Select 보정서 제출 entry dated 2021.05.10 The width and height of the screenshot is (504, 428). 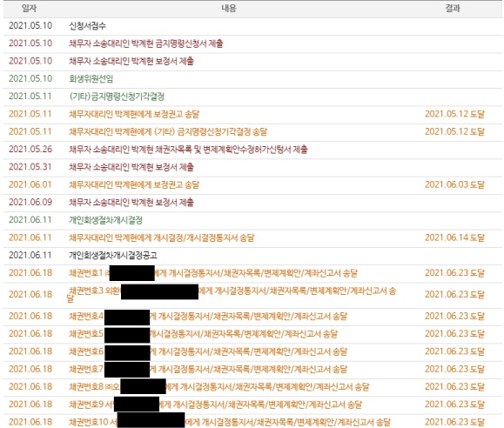(131, 61)
